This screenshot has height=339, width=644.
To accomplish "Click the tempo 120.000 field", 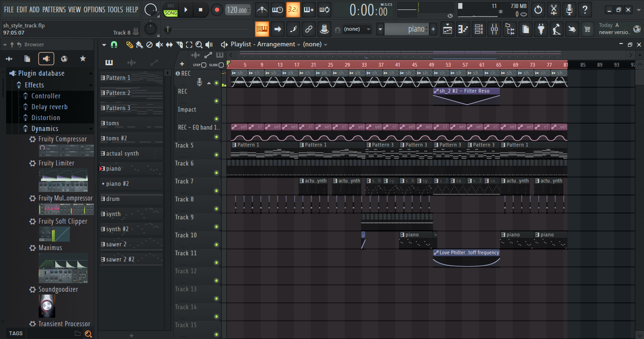I will 238,9.
